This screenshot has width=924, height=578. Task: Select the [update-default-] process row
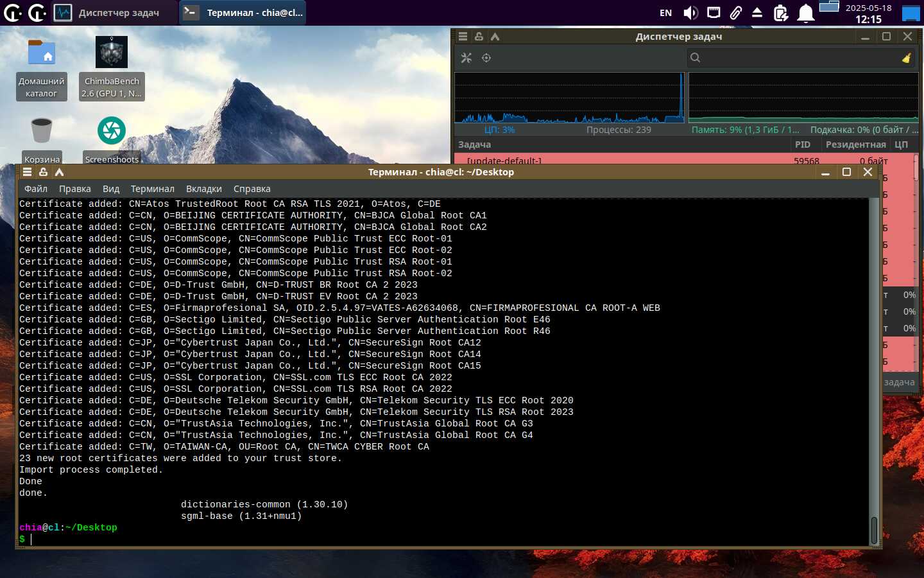click(x=683, y=160)
